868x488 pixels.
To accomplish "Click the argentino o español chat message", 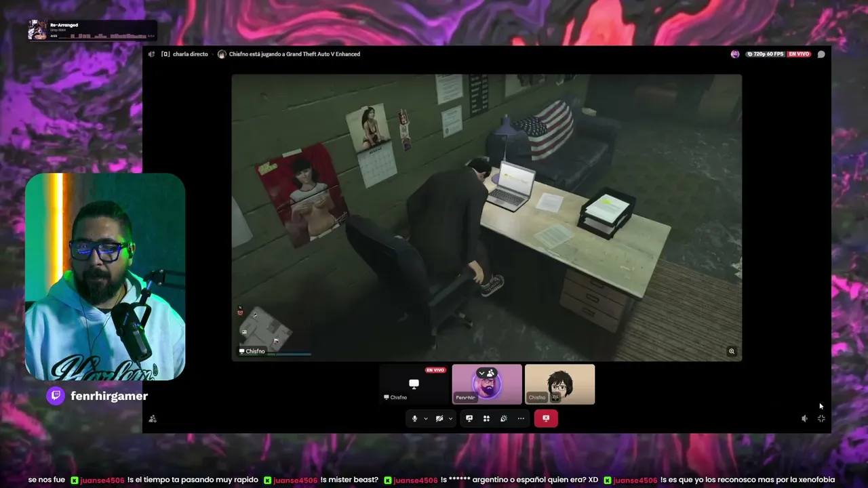I will tap(519, 480).
